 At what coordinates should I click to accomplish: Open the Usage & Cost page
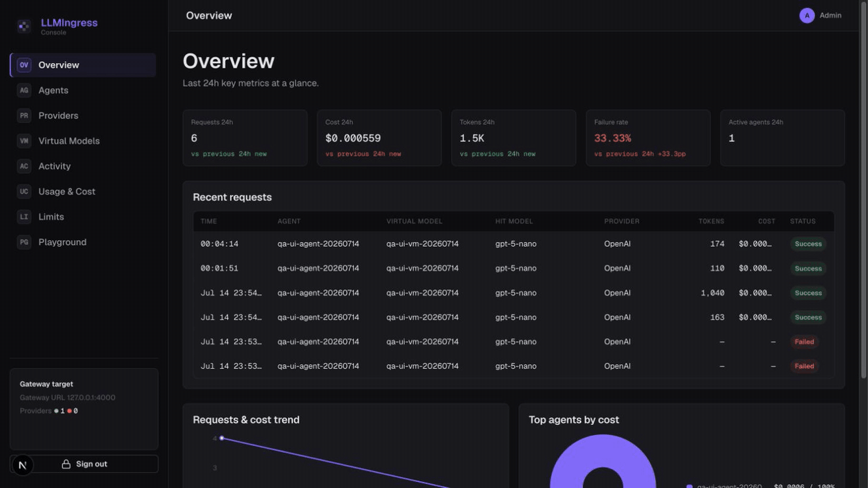[x=83, y=191]
